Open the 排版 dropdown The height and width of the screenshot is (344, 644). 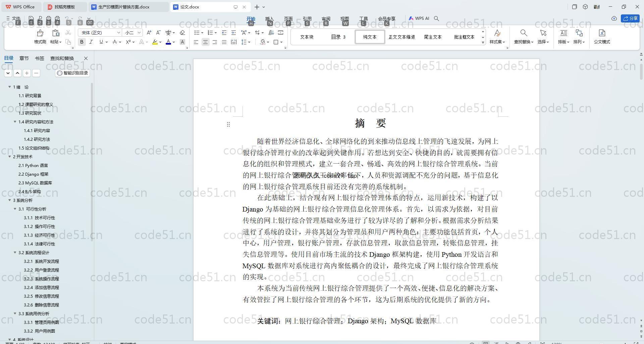pos(563,42)
